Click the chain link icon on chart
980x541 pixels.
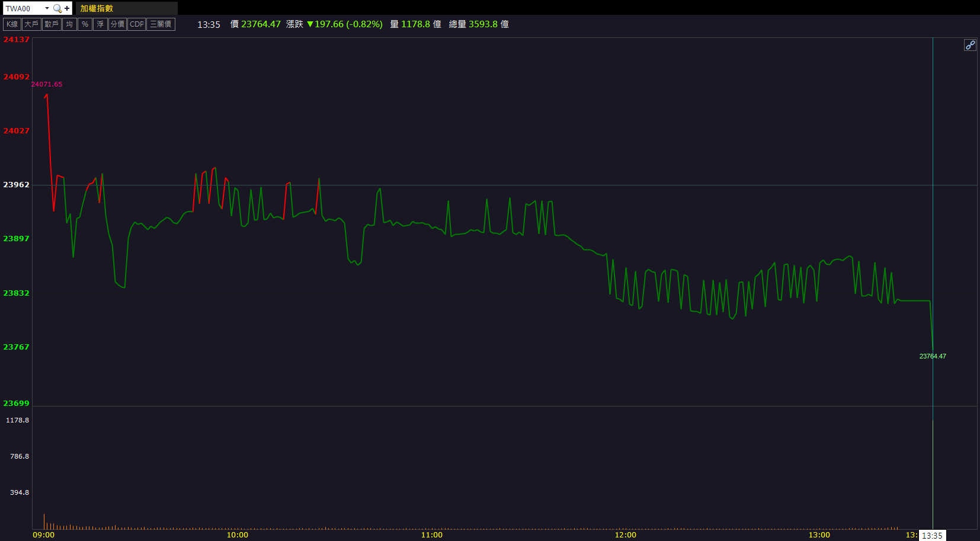tap(970, 45)
